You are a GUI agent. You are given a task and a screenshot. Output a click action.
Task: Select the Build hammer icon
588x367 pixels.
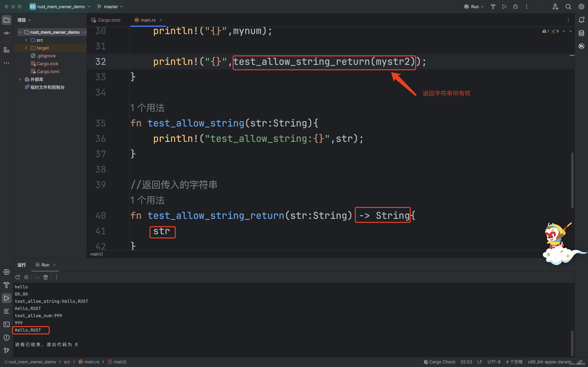tap(493, 7)
